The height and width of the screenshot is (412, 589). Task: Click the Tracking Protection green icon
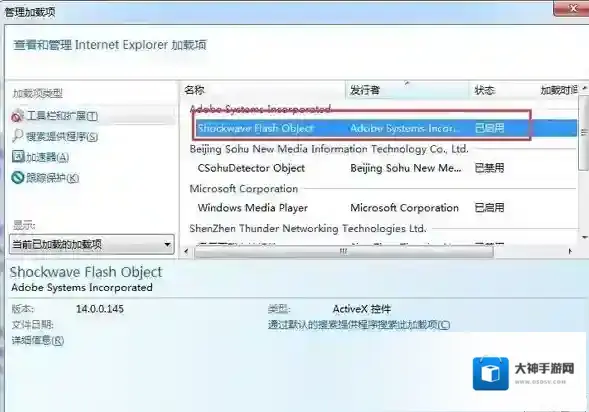point(18,177)
